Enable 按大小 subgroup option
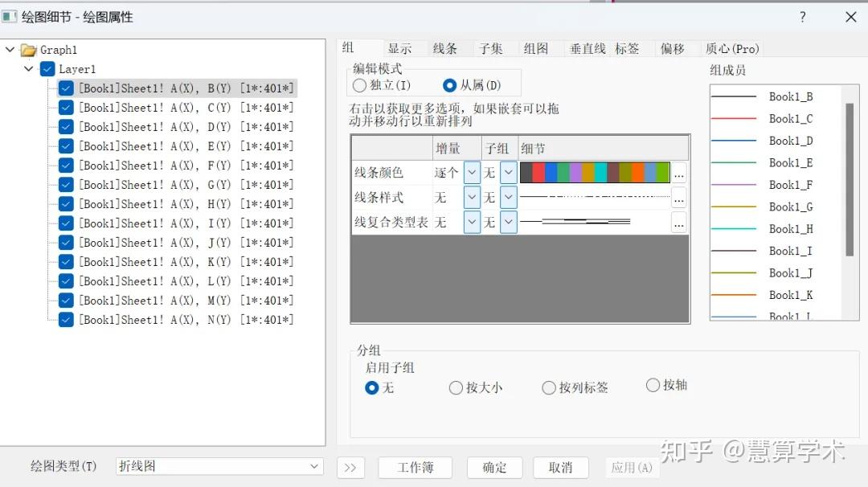Viewport: 868px width, 487px height. click(456, 387)
